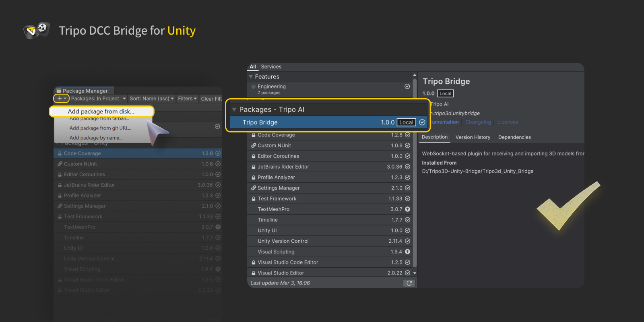Click the plus add-package button
The width and height of the screenshot is (644, 322).
[61, 99]
